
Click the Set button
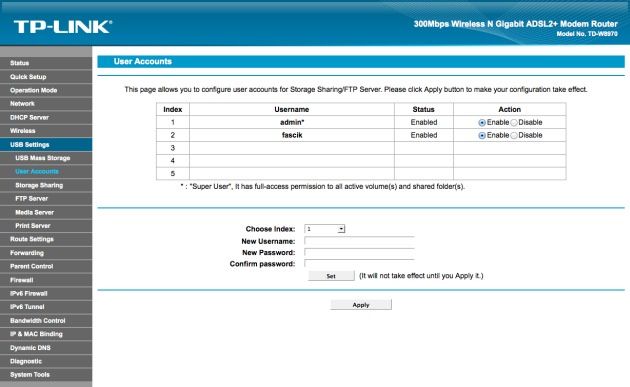[x=331, y=276]
